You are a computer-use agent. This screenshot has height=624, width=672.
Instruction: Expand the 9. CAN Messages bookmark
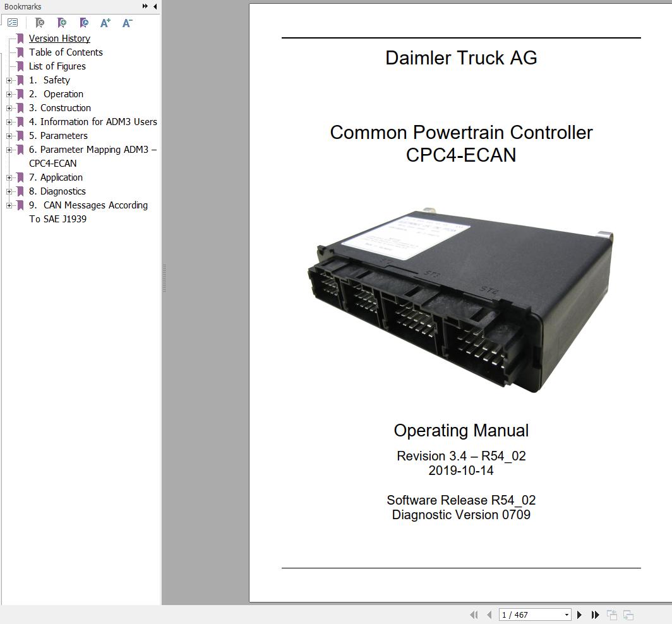tap(9, 205)
